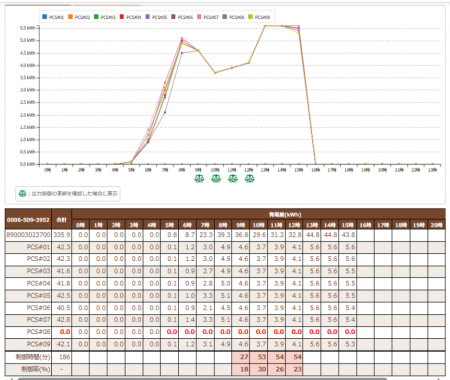The height and width of the screenshot is (380, 450).
Task: Select the 890003023700 row label
Action: [x=28, y=235]
